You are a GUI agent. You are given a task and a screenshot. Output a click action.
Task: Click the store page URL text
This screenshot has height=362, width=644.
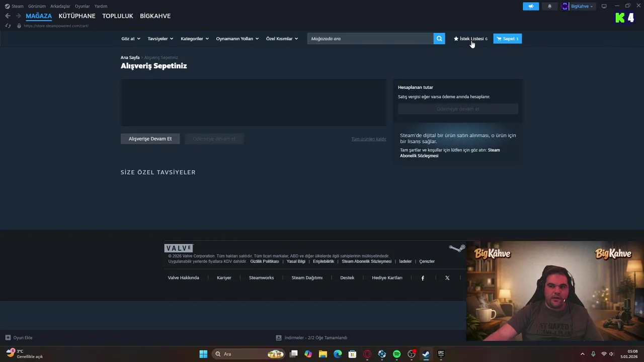56,26
